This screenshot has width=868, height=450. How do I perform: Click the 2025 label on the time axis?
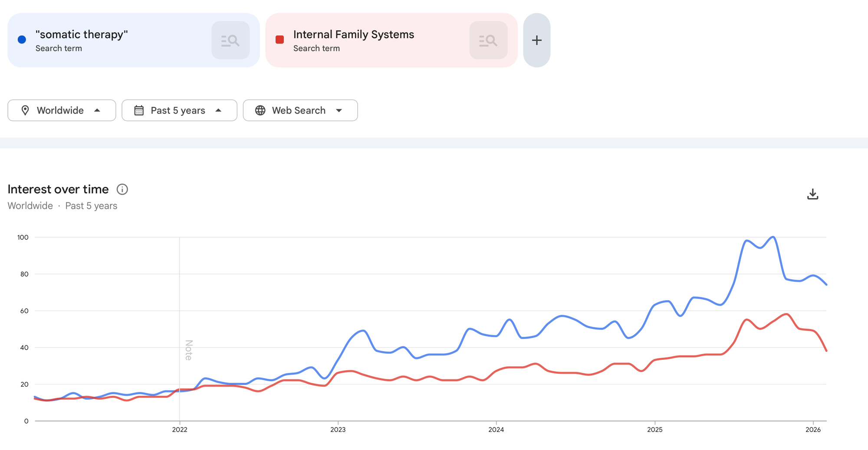654,430
